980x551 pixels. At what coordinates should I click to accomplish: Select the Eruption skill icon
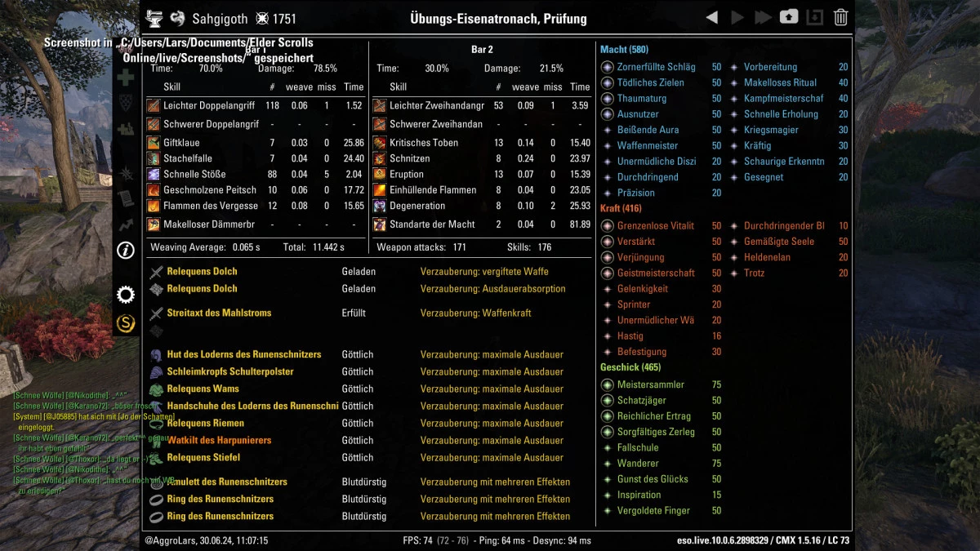[x=380, y=174]
